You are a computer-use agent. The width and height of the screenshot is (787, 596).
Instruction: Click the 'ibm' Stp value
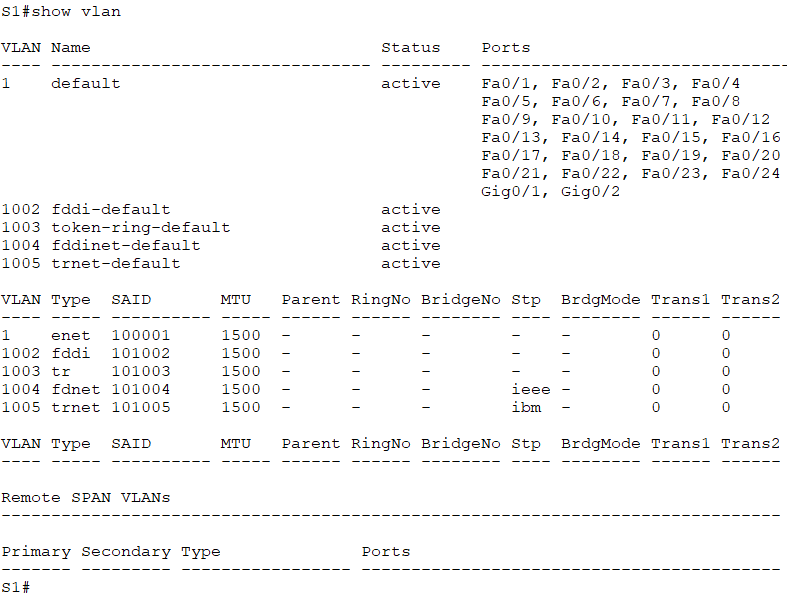(x=527, y=407)
